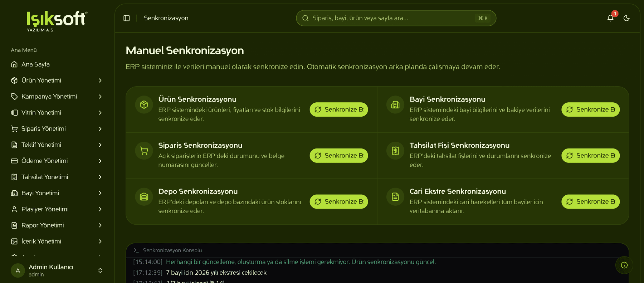Click the Bayi Senkronizasyonu building icon
Screen dimensions: 644x283
tap(395, 104)
